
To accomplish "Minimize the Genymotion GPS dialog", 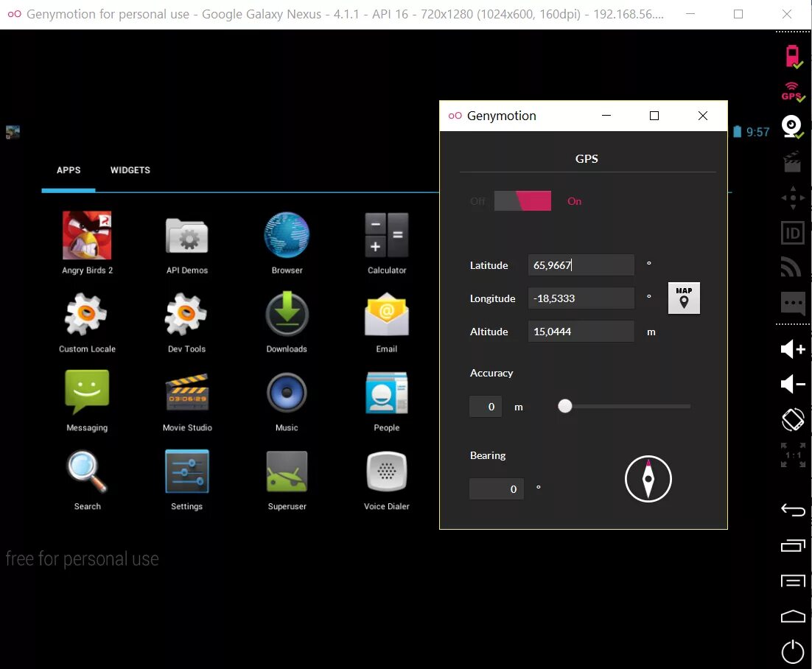I will (606, 116).
